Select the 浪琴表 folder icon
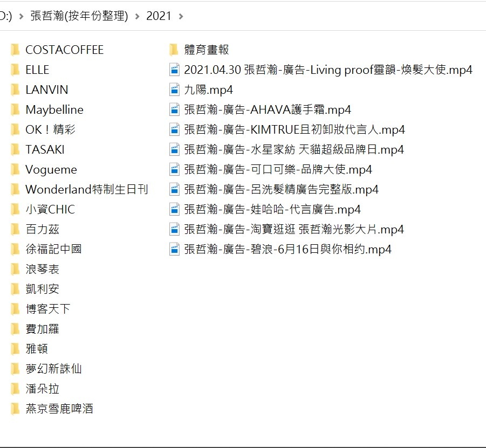Viewport: 486px width, 448px height. [15, 269]
